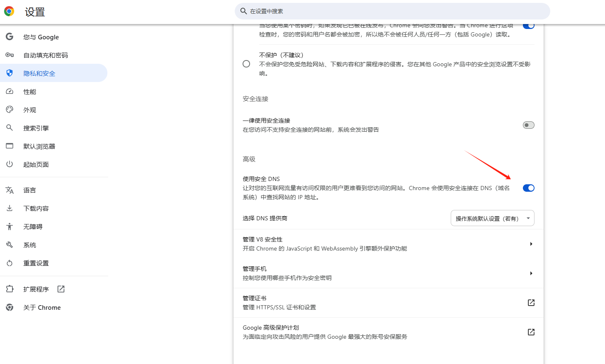
Task: Click the magnifier icon for 搜索引擎
Action: 10,128
